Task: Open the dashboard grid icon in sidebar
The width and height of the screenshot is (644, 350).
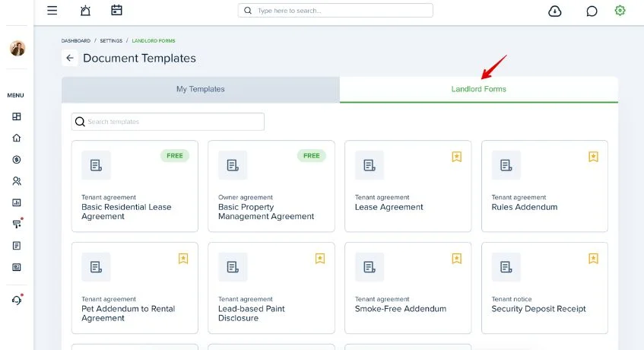Action: [17, 116]
